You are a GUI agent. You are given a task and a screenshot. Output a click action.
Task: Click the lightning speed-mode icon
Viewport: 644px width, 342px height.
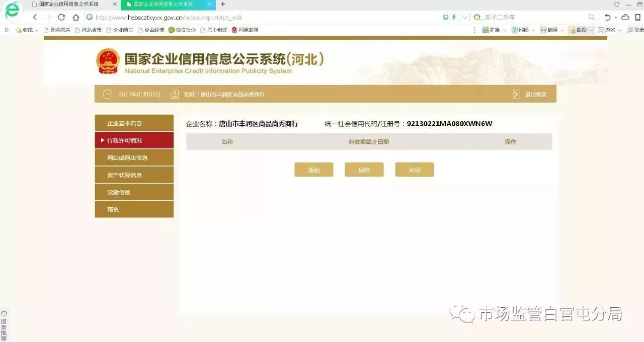pos(454,17)
